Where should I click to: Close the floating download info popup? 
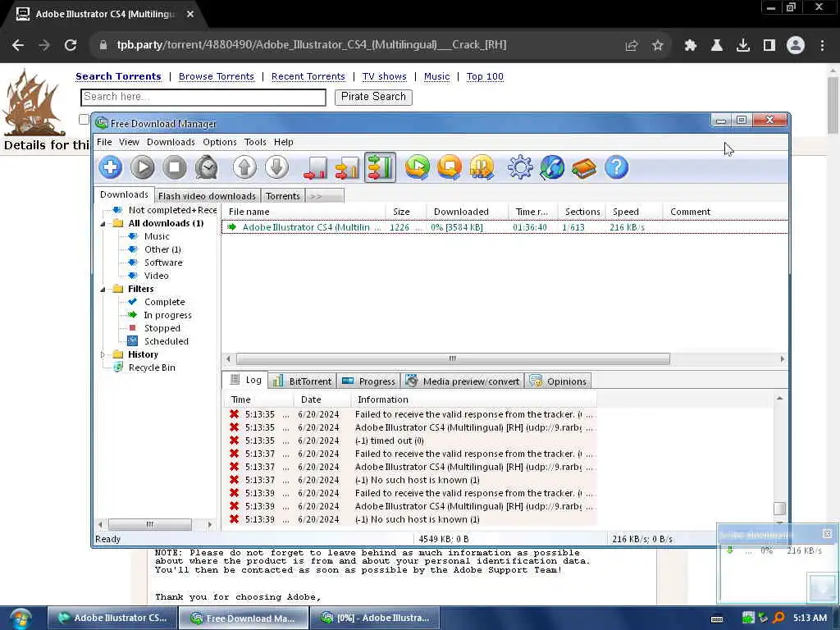(827, 533)
